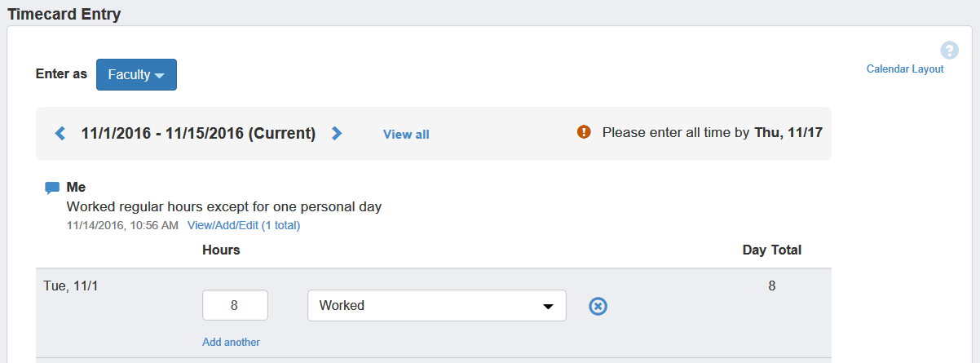Click the 11/1/2016 - 11/15/2016 period title
The image size is (980, 363).
click(x=198, y=134)
